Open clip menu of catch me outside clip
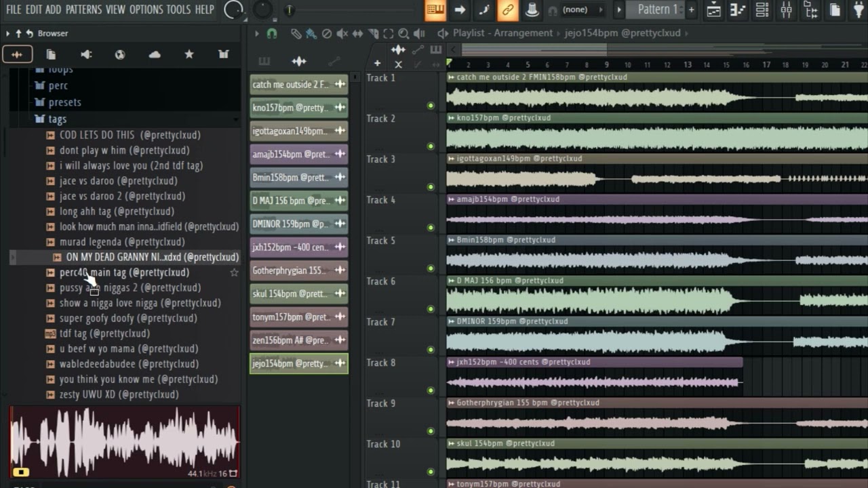 point(451,77)
